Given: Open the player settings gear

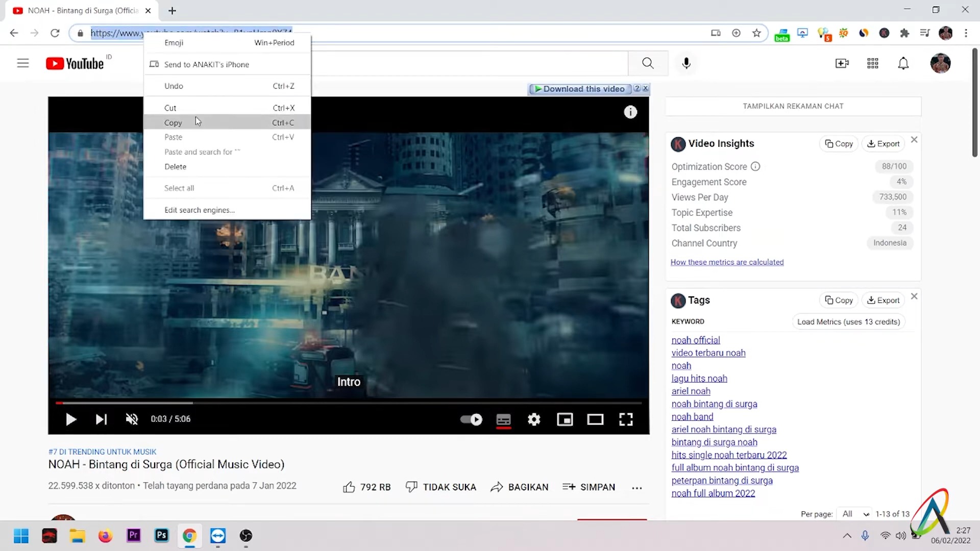Looking at the screenshot, I should 534,419.
